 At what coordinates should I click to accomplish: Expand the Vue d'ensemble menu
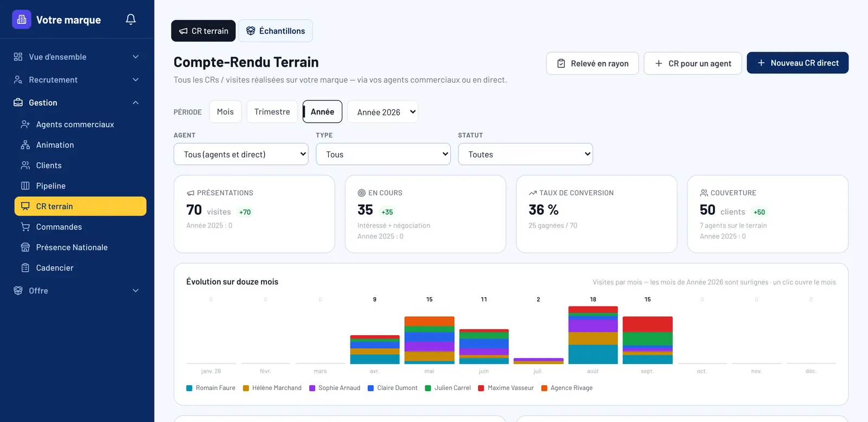(x=77, y=57)
